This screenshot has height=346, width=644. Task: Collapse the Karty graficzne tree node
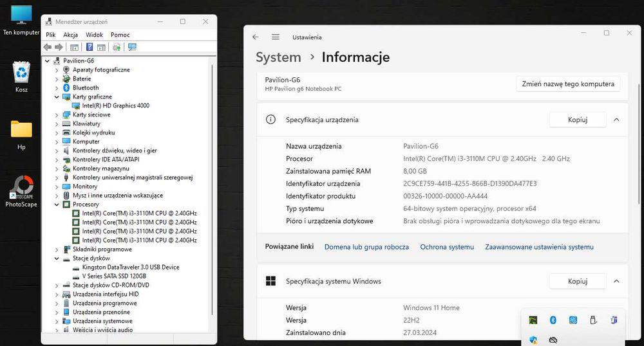[56, 96]
